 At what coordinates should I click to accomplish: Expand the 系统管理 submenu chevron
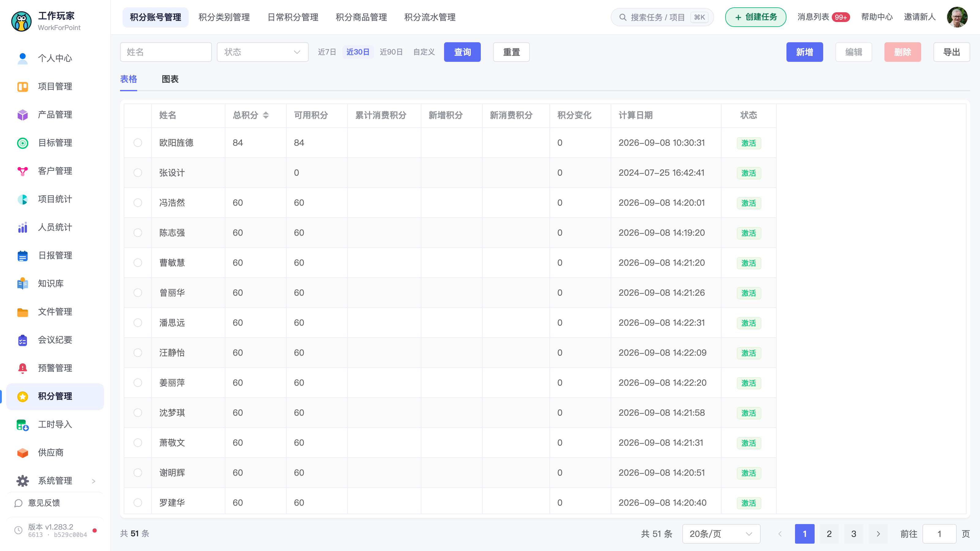click(94, 481)
